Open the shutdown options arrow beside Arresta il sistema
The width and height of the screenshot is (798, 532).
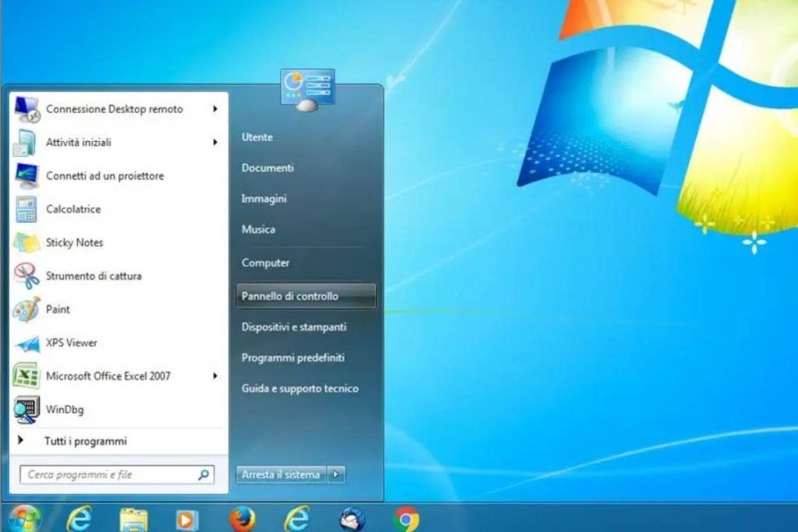tap(336, 474)
